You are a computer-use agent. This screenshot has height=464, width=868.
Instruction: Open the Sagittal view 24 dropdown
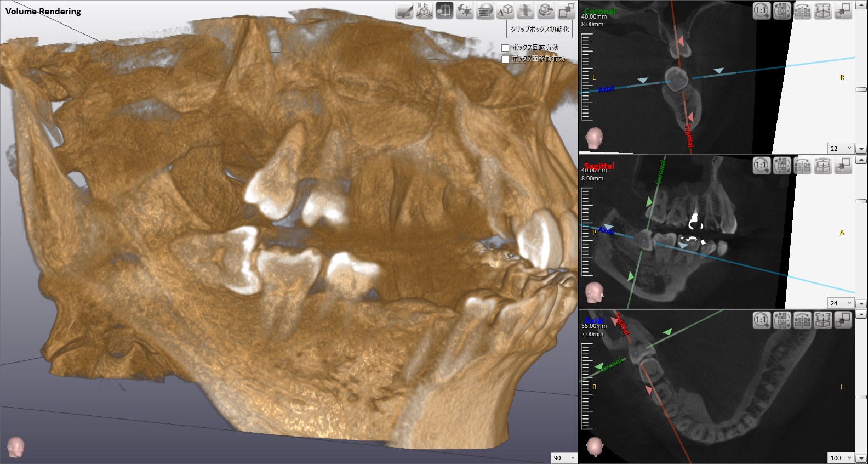pyautogui.click(x=849, y=303)
